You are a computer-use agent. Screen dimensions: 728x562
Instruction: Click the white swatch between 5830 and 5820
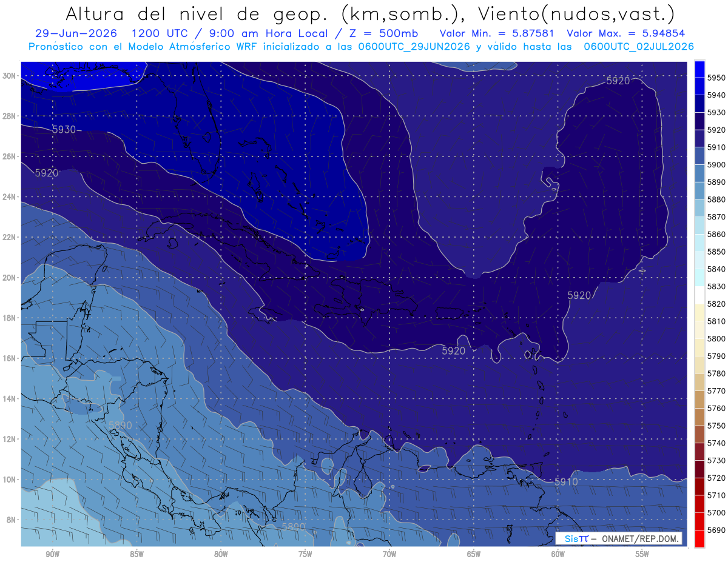[x=699, y=295]
